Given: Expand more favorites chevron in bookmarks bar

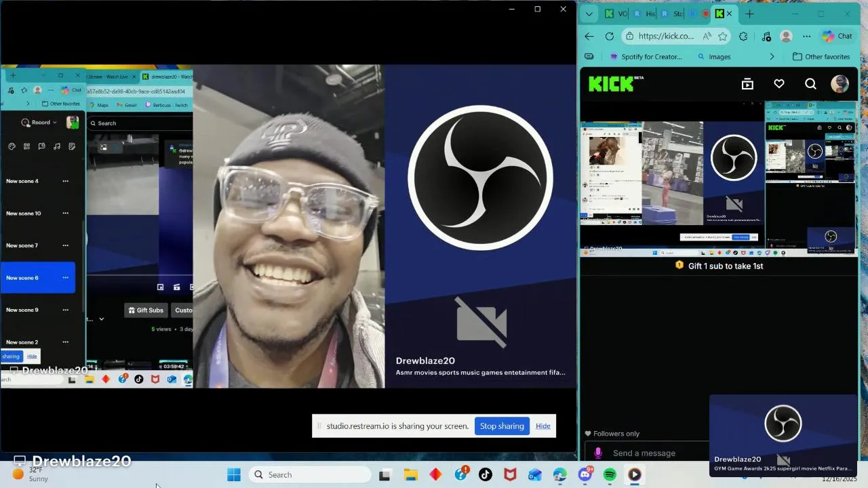Looking at the screenshot, I should [772, 57].
